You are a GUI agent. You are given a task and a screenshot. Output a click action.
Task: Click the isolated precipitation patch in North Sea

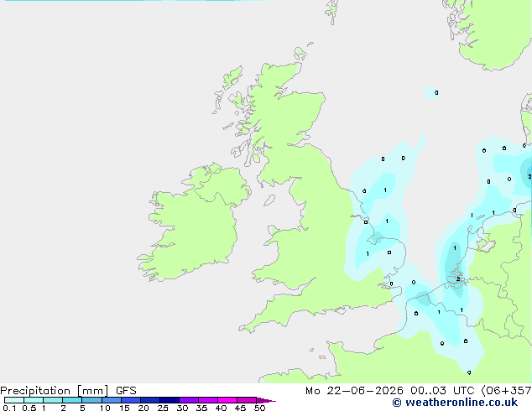[x=432, y=92]
